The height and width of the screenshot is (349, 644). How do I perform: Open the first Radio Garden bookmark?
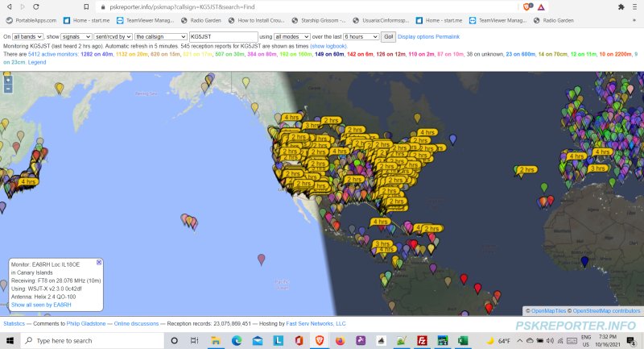click(x=200, y=20)
